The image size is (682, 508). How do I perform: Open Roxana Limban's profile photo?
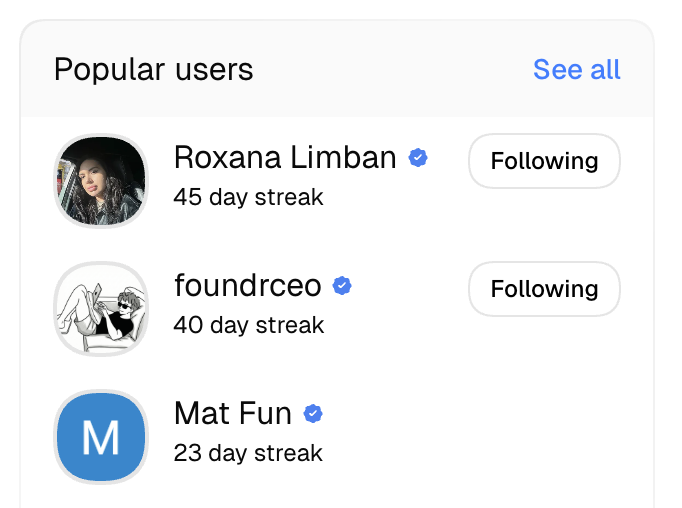coord(100,181)
